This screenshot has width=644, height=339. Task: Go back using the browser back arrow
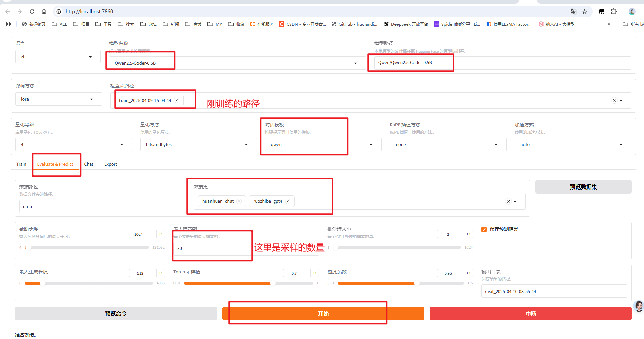[7, 12]
